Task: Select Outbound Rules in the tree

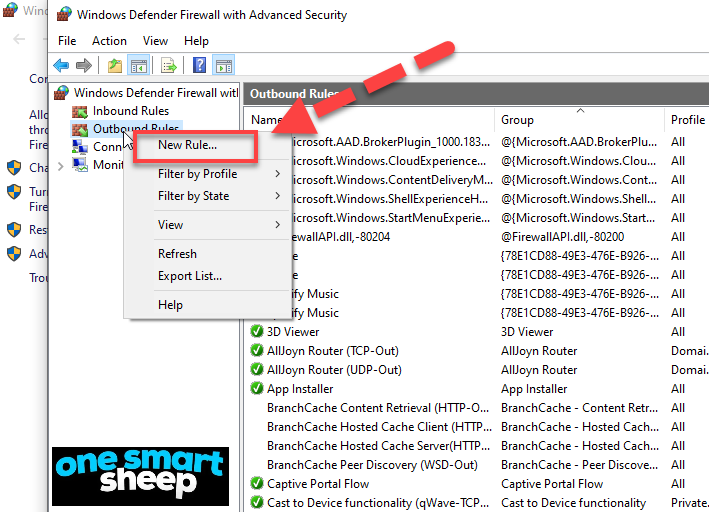Action: pos(136,127)
